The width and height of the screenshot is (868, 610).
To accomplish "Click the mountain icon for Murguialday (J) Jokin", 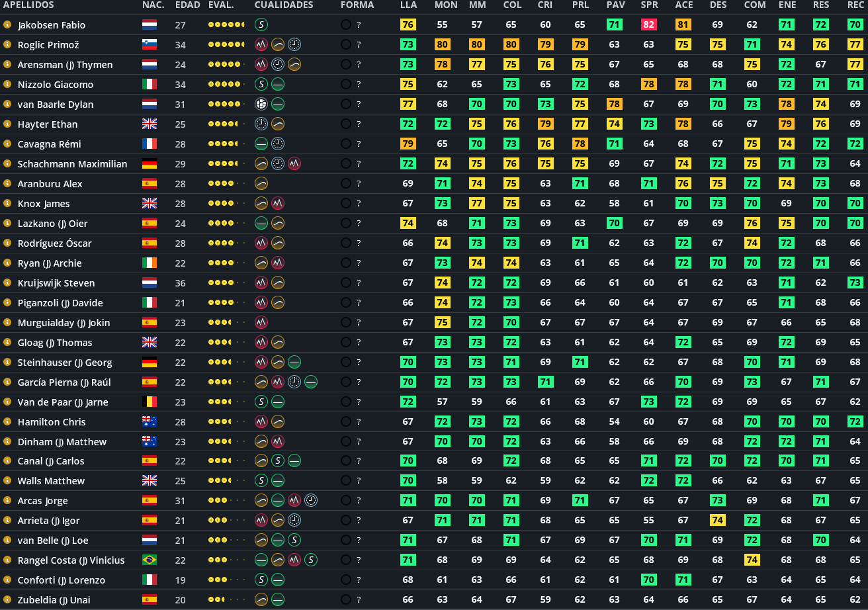I will (x=261, y=323).
